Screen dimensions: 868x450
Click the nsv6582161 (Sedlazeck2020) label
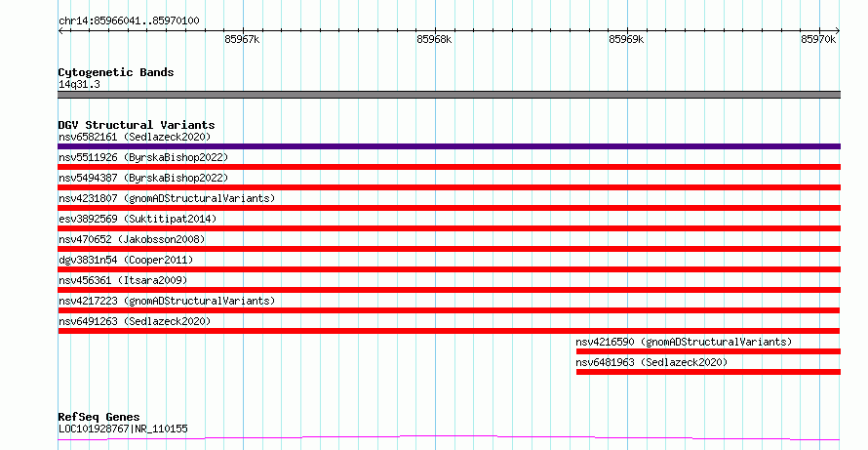[x=135, y=137]
